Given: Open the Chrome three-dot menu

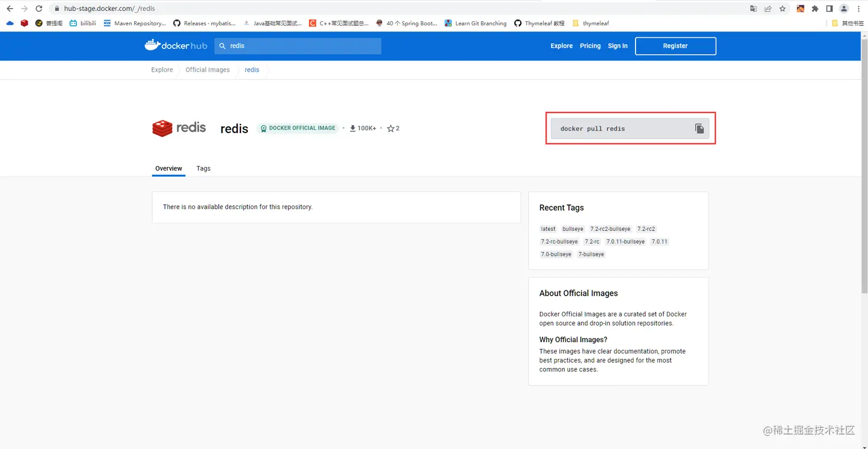Looking at the screenshot, I should (x=859, y=9).
